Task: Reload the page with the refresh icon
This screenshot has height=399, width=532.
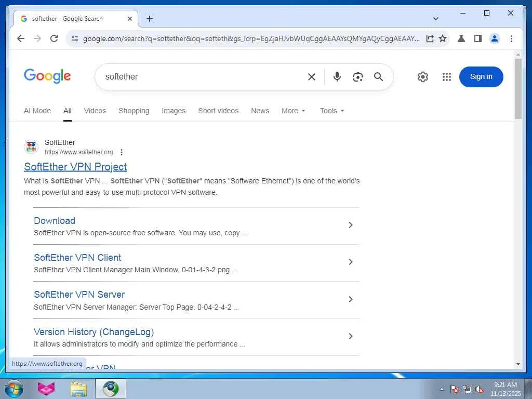Action: click(x=54, y=38)
